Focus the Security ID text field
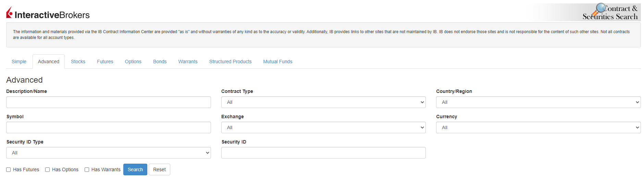 click(323, 153)
